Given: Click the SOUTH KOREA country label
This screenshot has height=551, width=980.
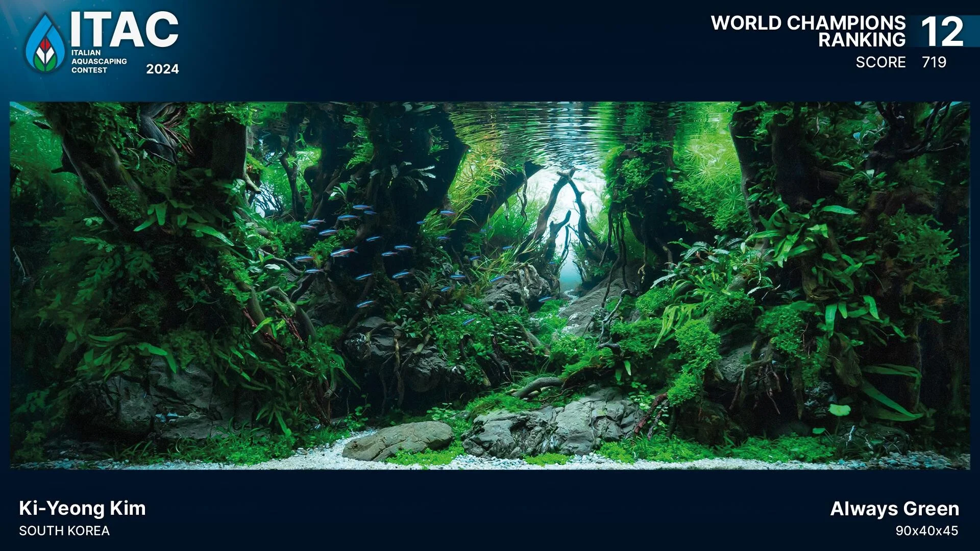Looking at the screenshot, I should tap(64, 531).
